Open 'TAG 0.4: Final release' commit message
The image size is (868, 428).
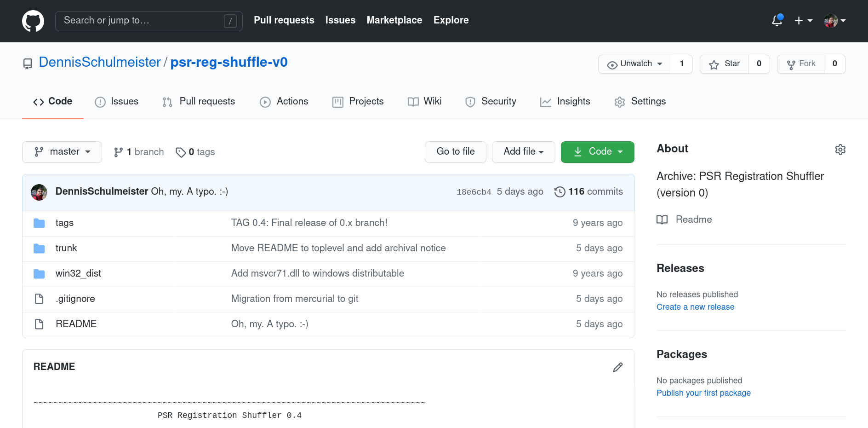309,223
